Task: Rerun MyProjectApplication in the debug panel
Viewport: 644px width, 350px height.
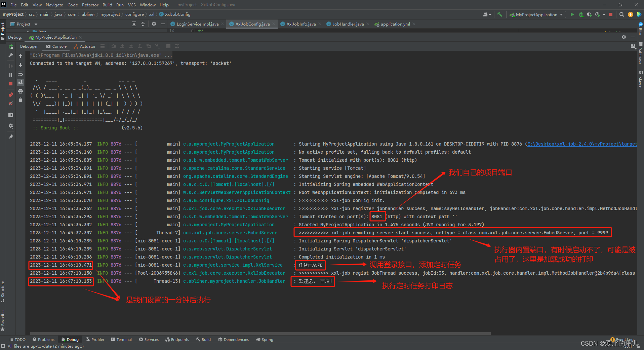Action: point(11,46)
